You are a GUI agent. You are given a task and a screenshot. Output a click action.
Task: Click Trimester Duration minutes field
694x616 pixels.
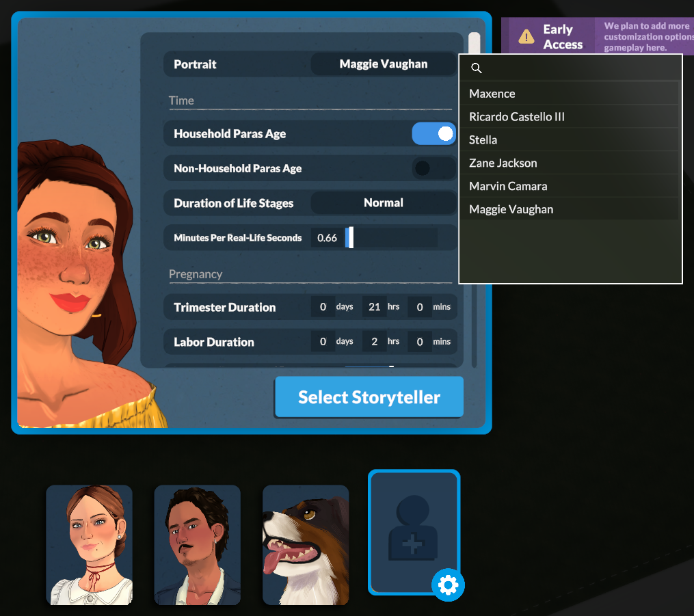(420, 307)
